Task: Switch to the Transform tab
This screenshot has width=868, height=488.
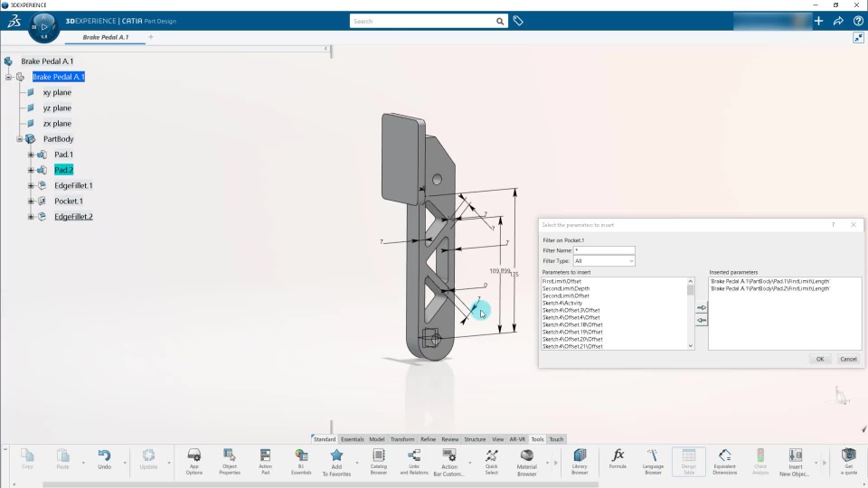Action: click(401, 439)
